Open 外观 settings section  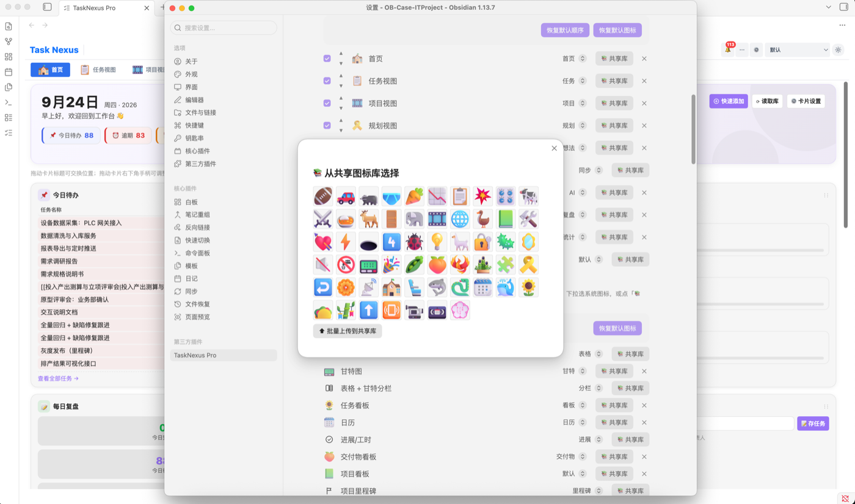point(224,74)
